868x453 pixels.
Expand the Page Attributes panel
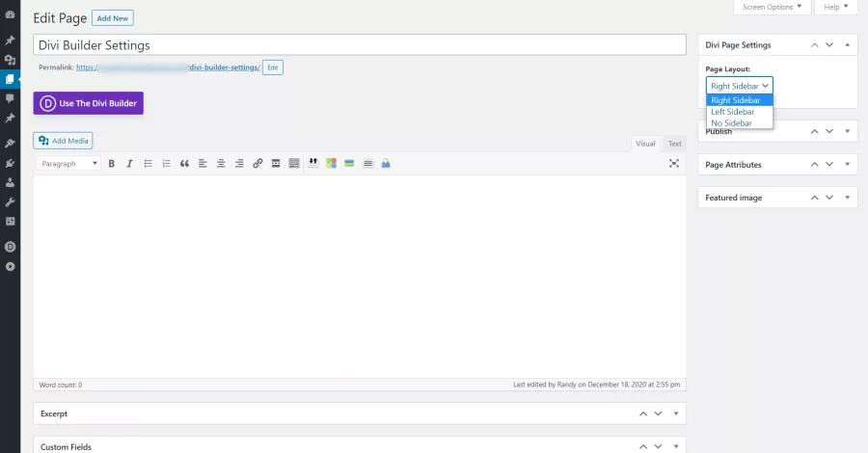point(847,164)
